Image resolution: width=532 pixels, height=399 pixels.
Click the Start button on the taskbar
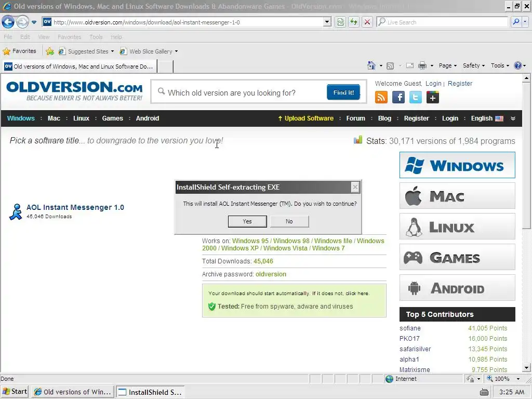coord(15,392)
